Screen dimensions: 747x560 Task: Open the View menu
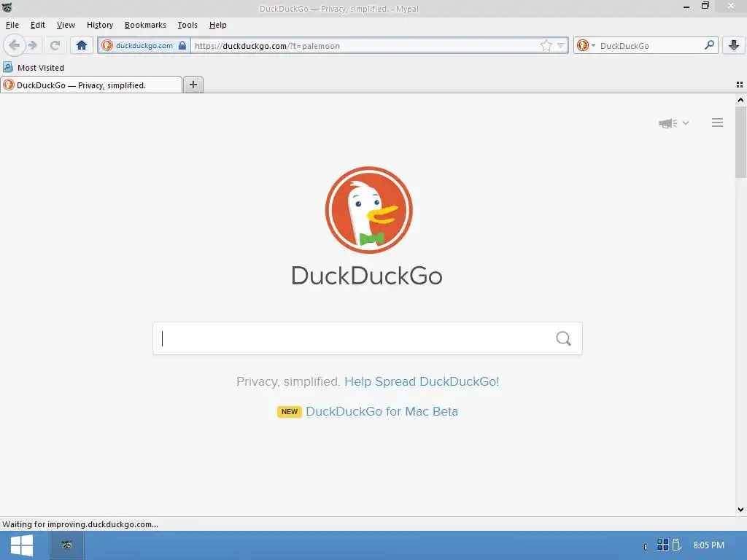66,25
